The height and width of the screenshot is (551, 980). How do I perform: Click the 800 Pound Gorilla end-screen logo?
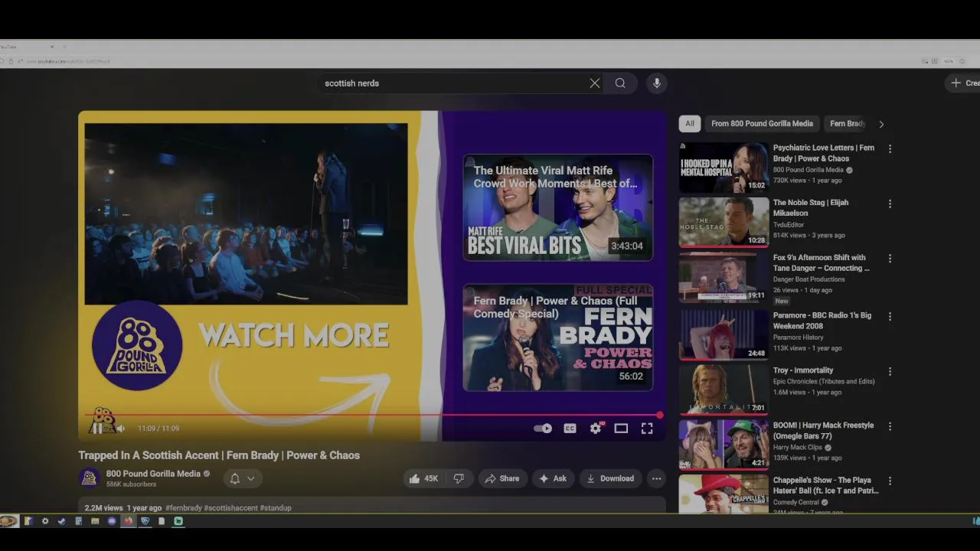(137, 344)
